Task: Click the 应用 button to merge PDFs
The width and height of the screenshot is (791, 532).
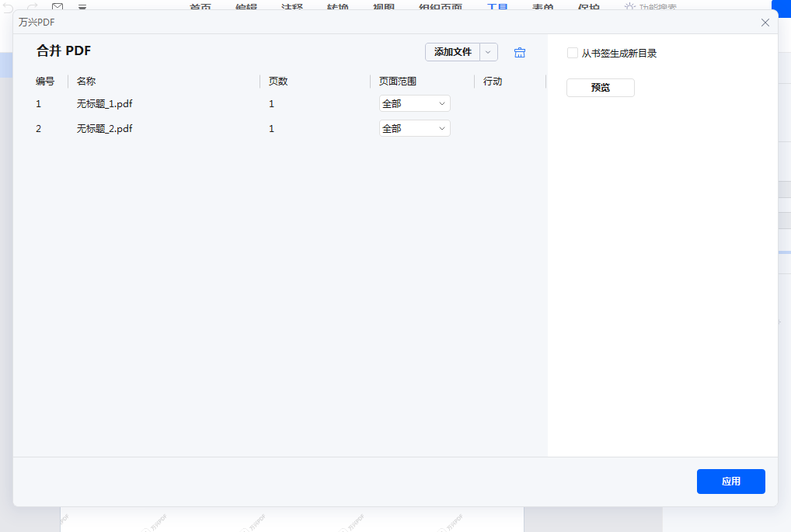Action: click(x=730, y=482)
